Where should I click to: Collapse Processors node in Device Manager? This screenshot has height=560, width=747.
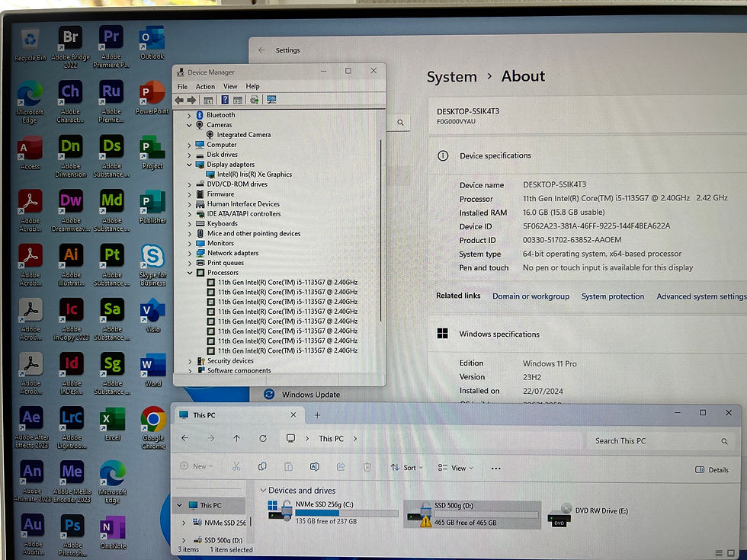tap(190, 273)
